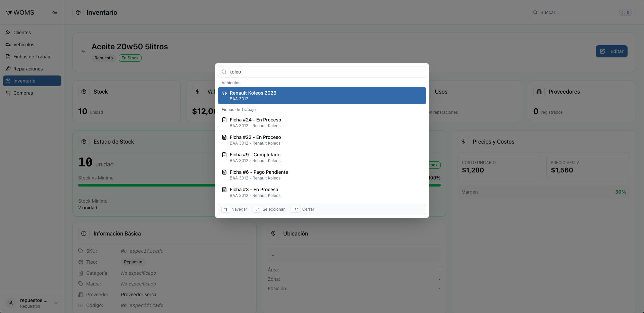The height and width of the screenshot is (313, 644).
Task: Open the Compras shopping cart icon
Action: [8, 93]
